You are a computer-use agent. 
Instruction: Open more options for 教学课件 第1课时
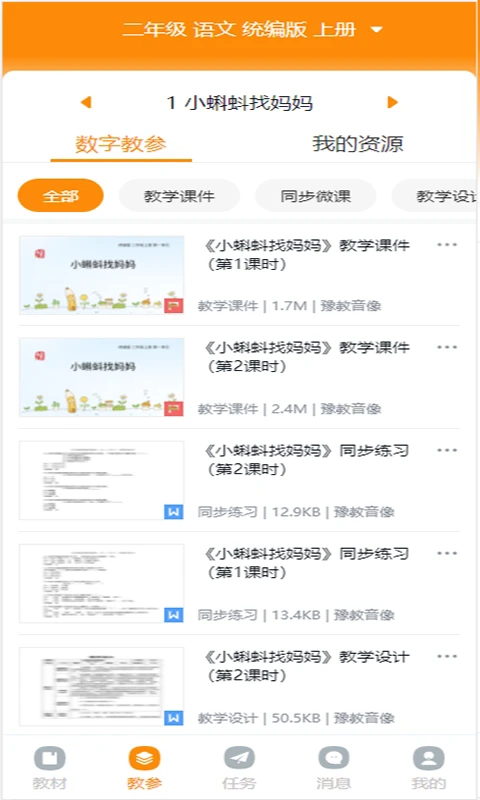coord(447,245)
